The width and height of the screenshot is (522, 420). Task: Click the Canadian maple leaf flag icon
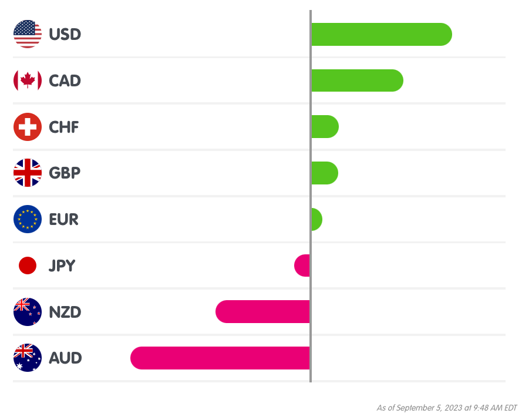tap(28, 80)
